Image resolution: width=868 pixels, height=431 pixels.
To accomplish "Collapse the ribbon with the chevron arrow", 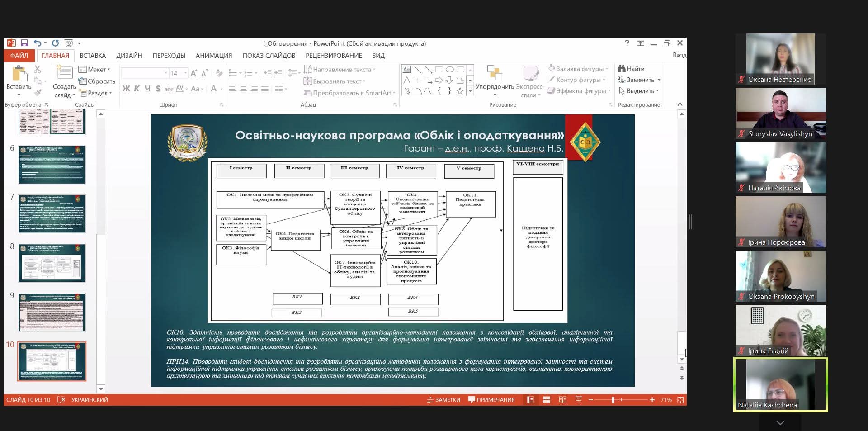I will point(680,104).
